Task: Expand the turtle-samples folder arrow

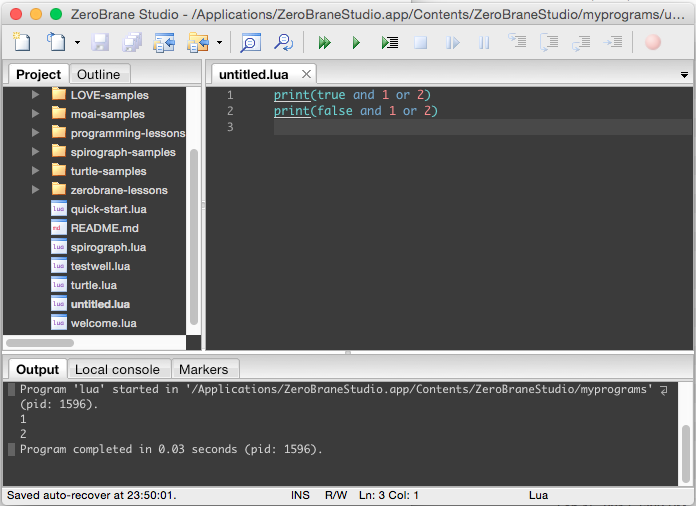Action: pyautogui.click(x=36, y=171)
